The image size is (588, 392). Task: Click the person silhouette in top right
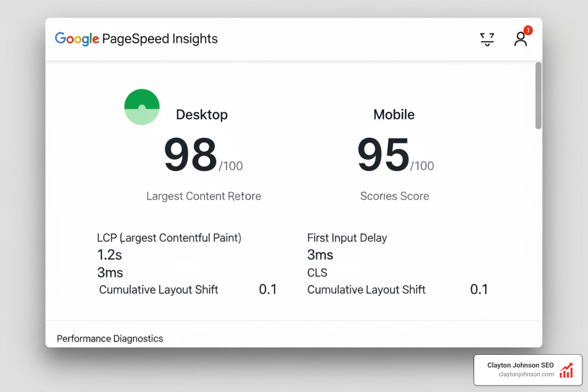point(521,40)
